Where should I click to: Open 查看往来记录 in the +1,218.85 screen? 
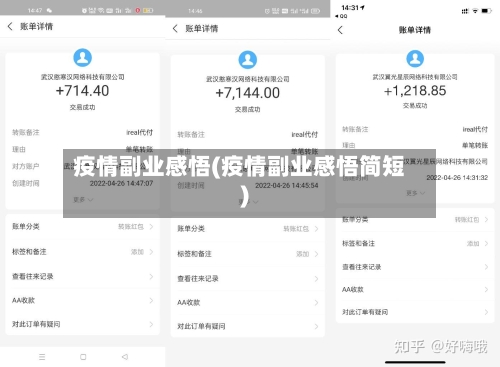coord(415,267)
